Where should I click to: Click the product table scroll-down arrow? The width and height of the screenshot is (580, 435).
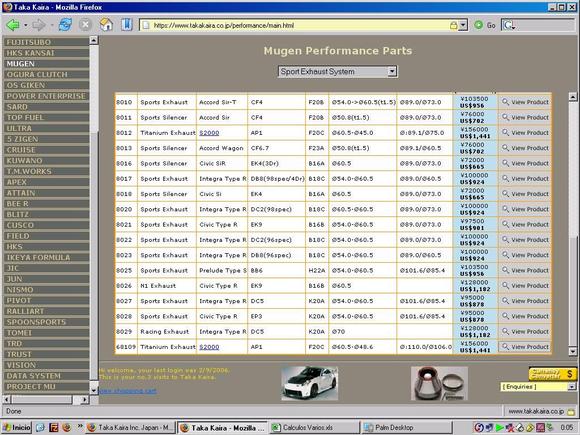point(573,351)
